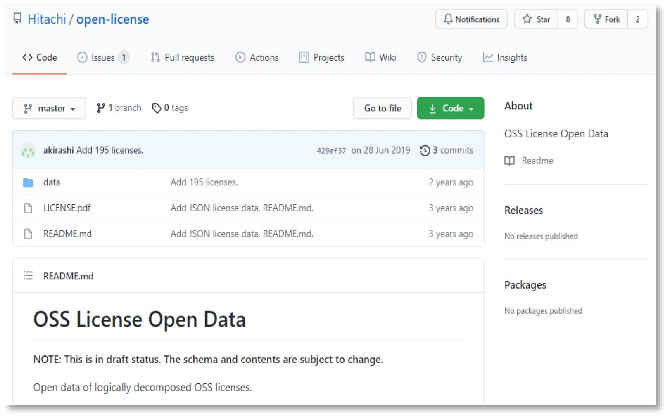The image size is (670, 419).
Task: Open commit hash 429ef37 link
Action: pos(331,151)
